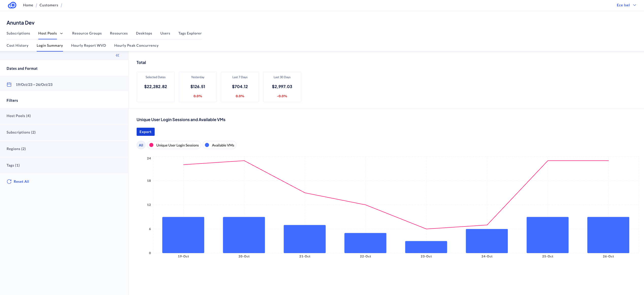Click the Export button
The image size is (644, 295).
tap(146, 132)
